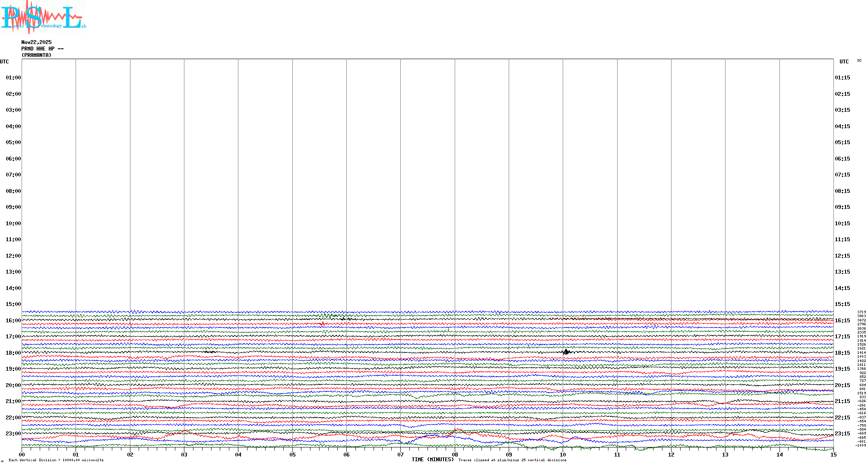Click the 01:00 UTC label at left
This screenshot has width=868, height=466.
point(13,78)
